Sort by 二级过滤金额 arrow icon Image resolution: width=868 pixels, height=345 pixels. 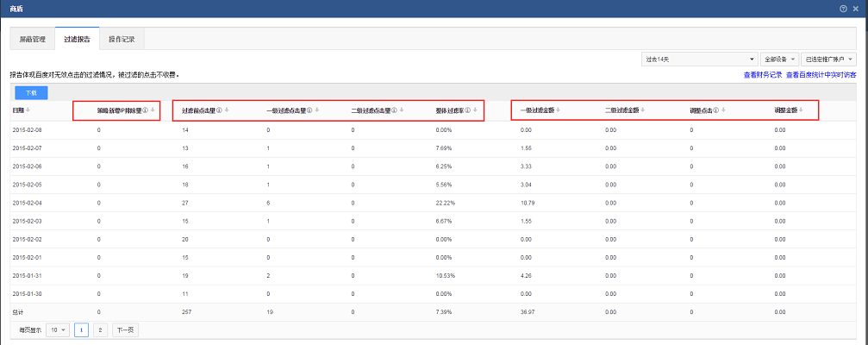click(643, 110)
